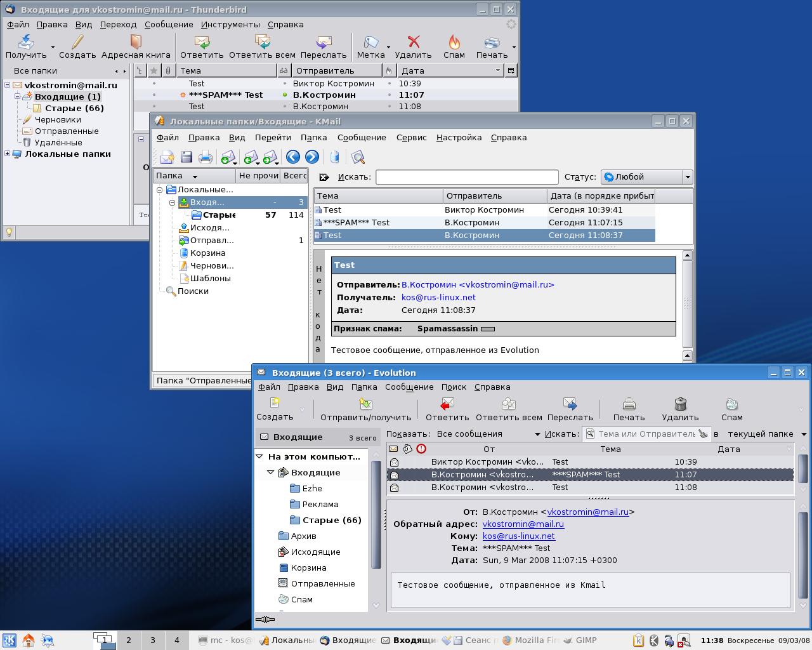Viewport: 812px width, 650px height.
Task: Collapse the vkostromin@mail.ru account in Thunderbird
Action: point(8,85)
